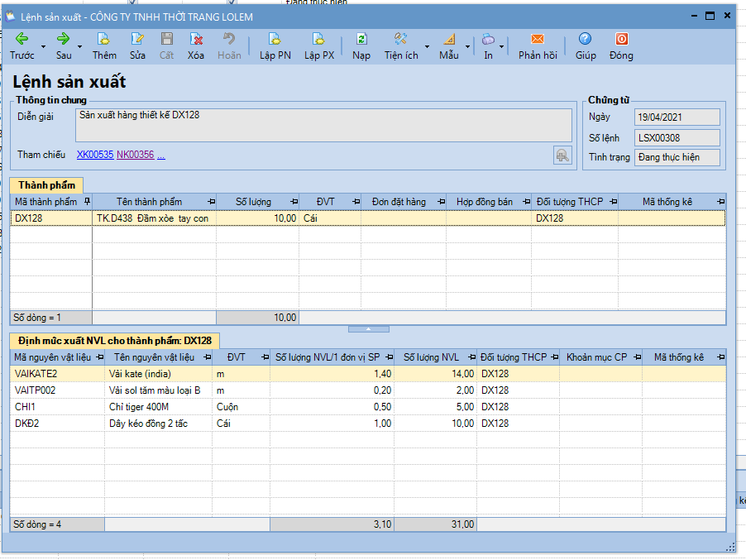Open dropdown arrow next to Tiện ích
Viewport: 746px width, 560px height.
[x=427, y=46]
